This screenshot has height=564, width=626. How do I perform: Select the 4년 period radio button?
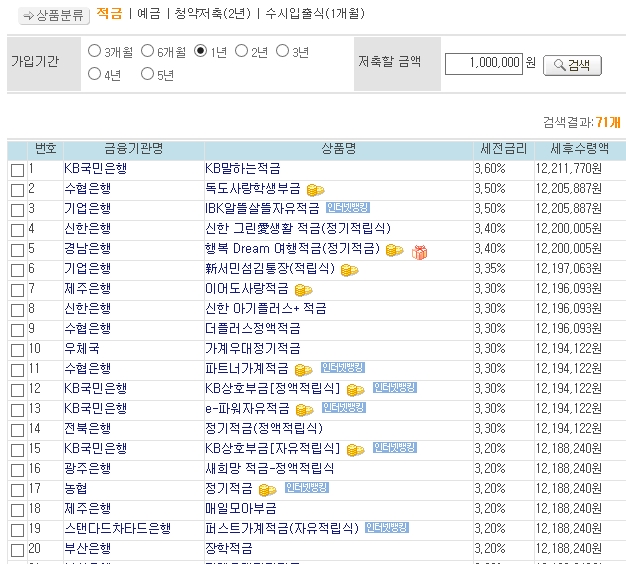pos(94,73)
